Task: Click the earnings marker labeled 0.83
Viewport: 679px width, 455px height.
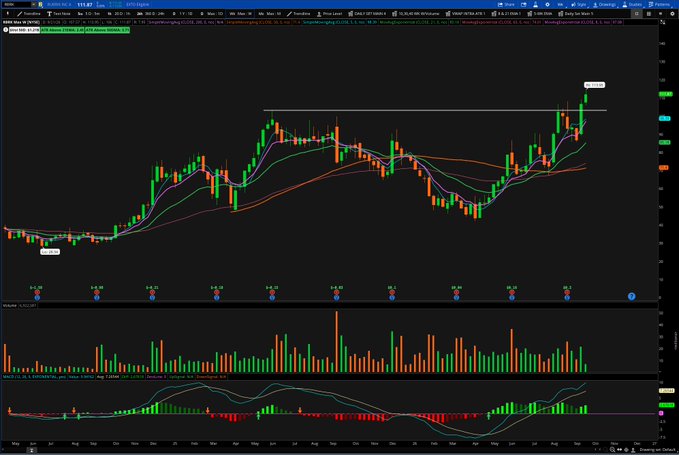Action: click(x=336, y=293)
